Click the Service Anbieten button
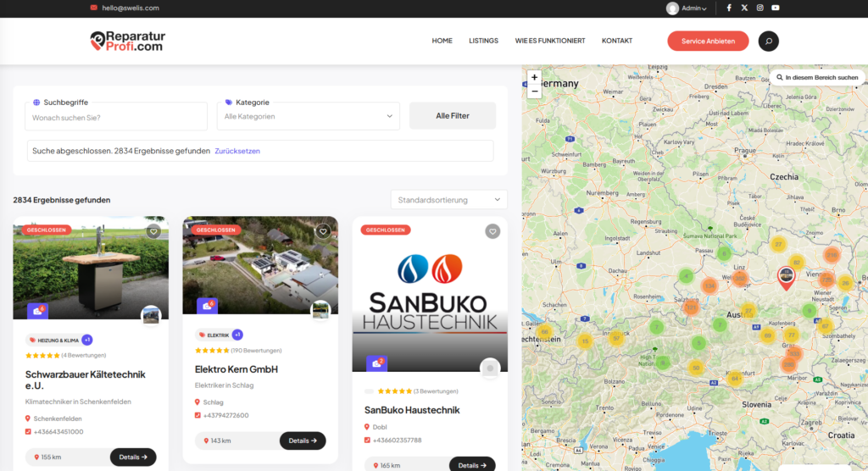Image resolution: width=868 pixels, height=471 pixels. coord(708,41)
